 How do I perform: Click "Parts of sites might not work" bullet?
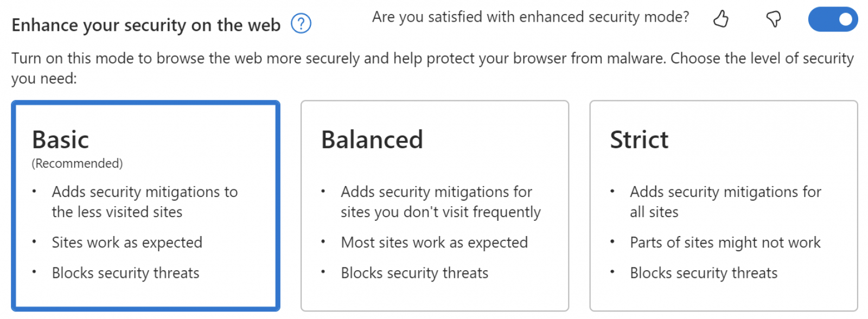[725, 243]
